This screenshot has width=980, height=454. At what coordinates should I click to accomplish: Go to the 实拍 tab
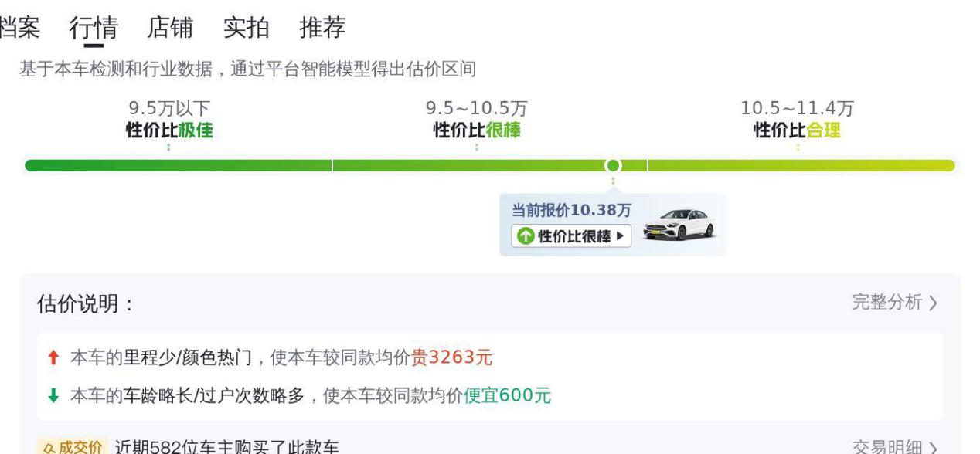click(x=247, y=29)
